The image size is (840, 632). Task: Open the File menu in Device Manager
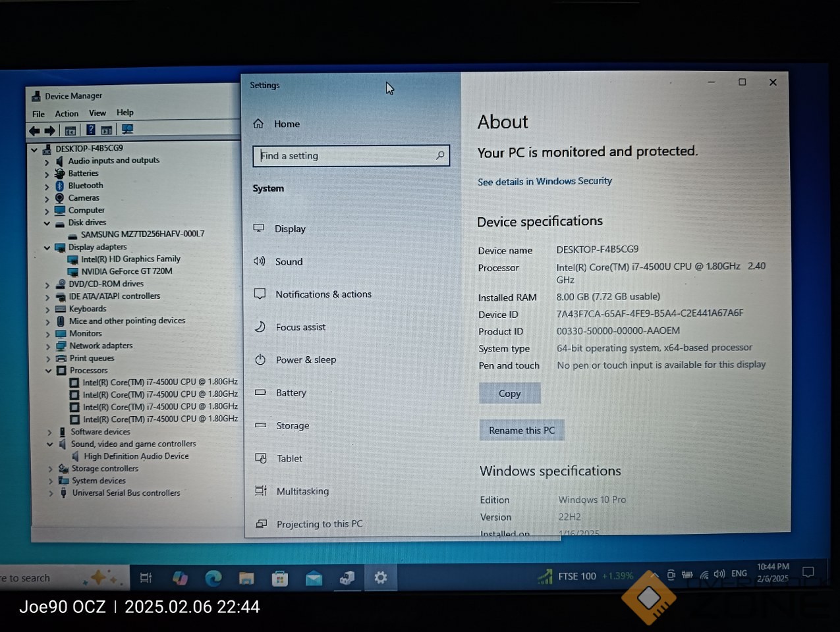pyautogui.click(x=39, y=114)
